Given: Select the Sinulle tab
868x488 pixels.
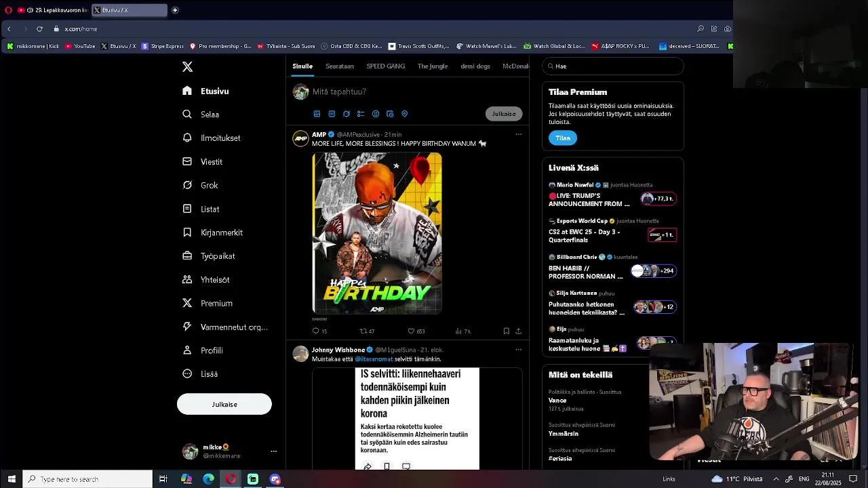Looking at the screenshot, I should coord(302,66).
